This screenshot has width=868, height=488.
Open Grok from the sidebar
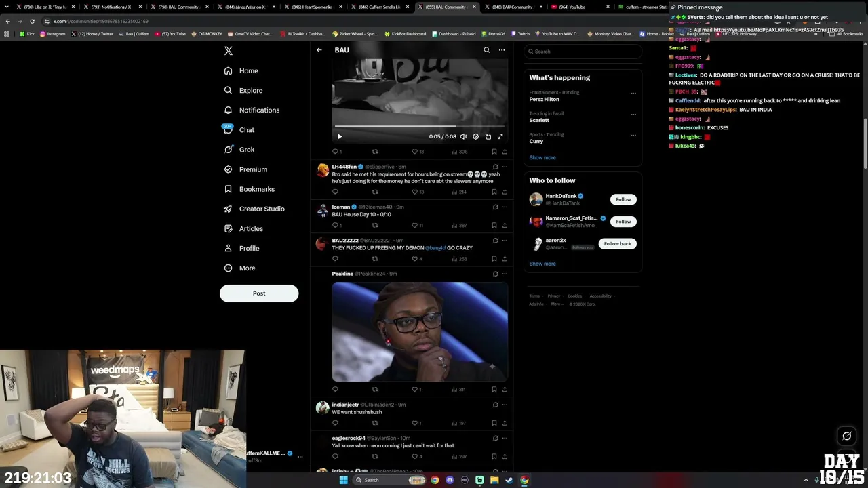pyautogui.click(x=239, y=150)
